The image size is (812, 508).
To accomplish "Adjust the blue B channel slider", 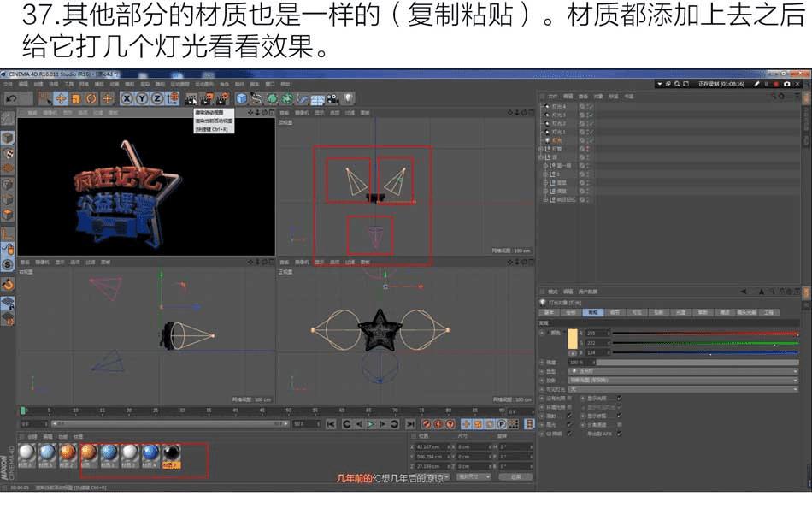I will (x=705, y=353).
